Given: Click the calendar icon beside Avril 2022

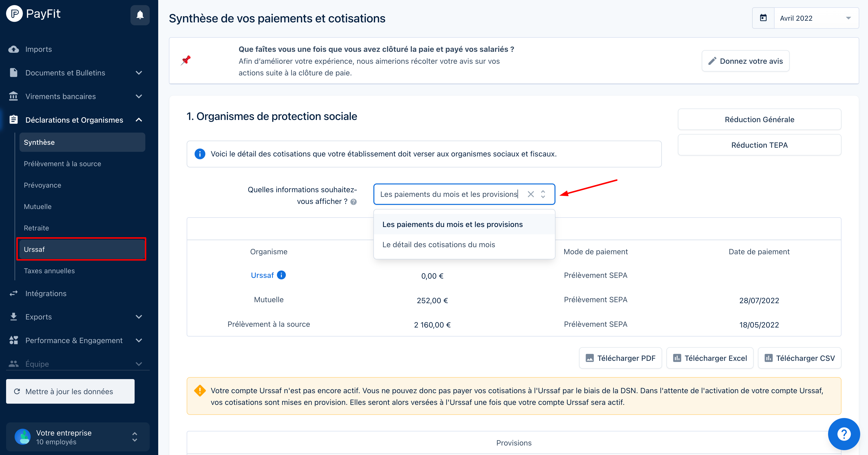Looking at the screenshot, I should point(763,18).
